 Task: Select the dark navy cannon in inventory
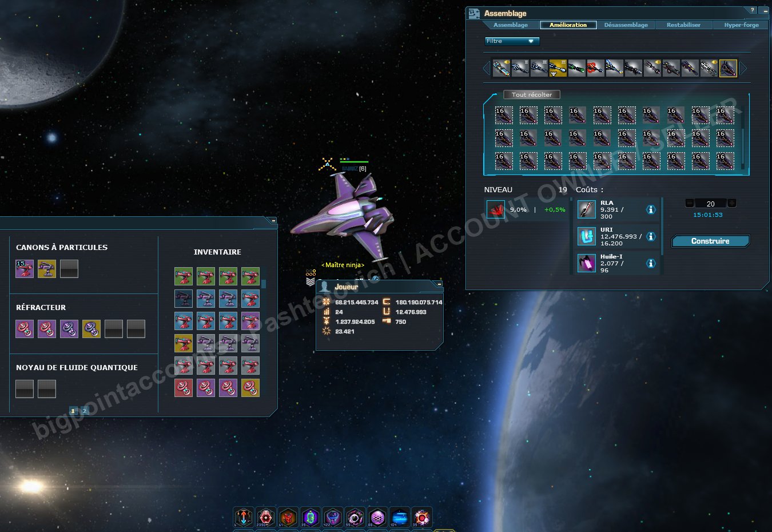pos(184,299)
